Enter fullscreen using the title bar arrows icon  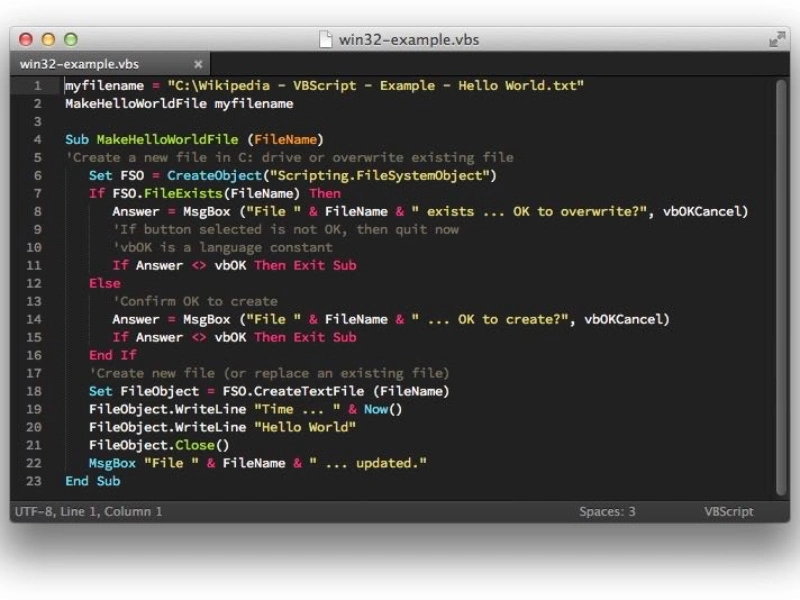[x=776, y=39]
